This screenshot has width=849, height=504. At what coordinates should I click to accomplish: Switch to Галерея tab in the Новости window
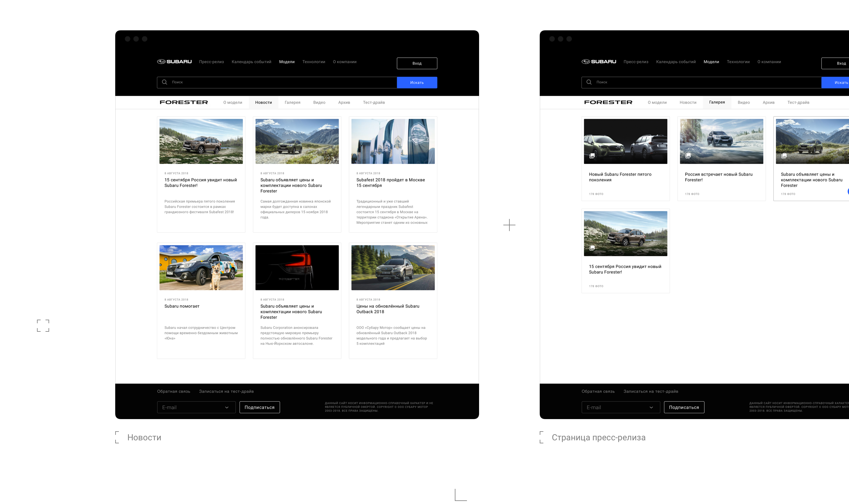(x=292, y=102)
